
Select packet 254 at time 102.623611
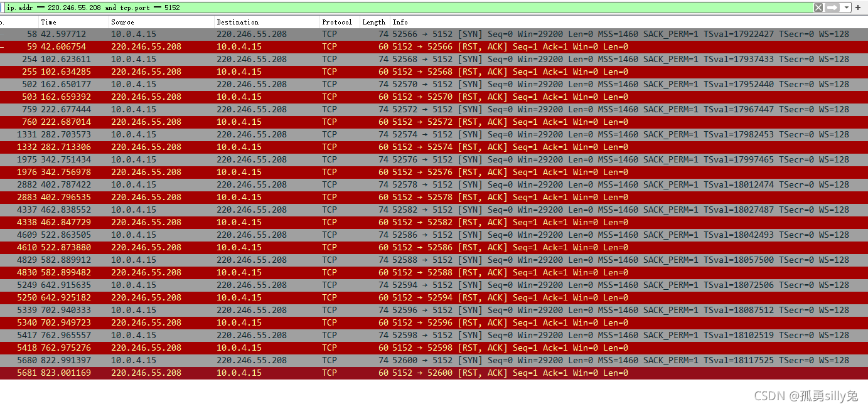pyautogui.click(x=434, y=59)
